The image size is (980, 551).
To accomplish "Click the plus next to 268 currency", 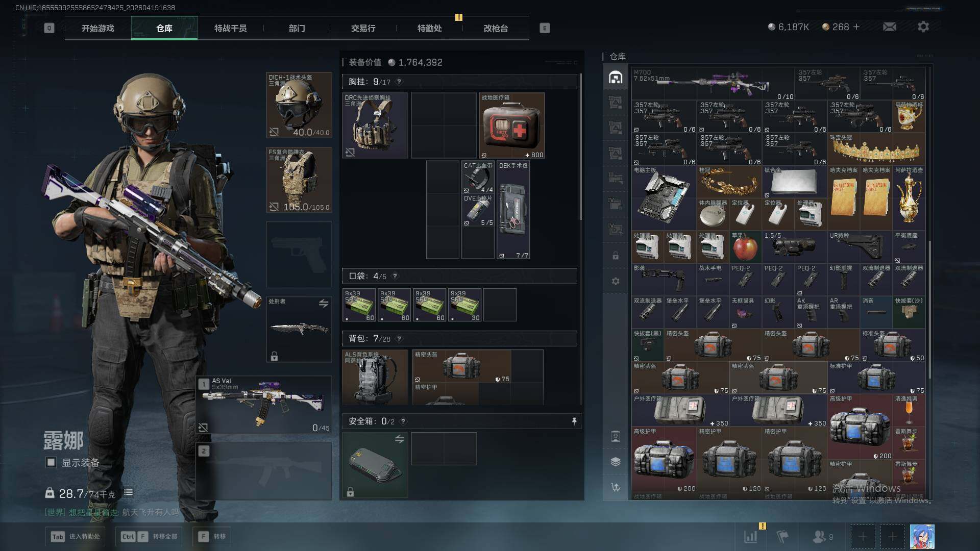I will (x=856, y=27).
